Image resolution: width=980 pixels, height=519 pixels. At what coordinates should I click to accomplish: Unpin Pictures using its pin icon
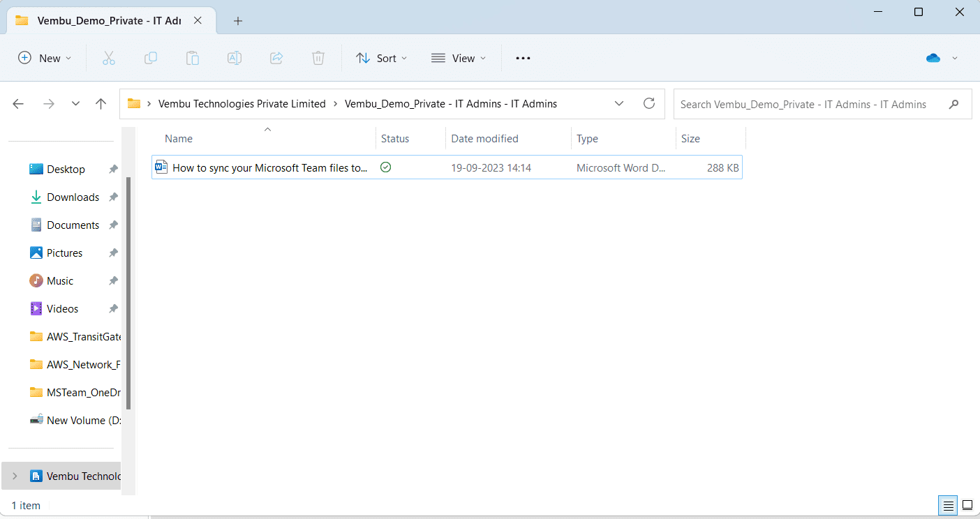[113, 253]
